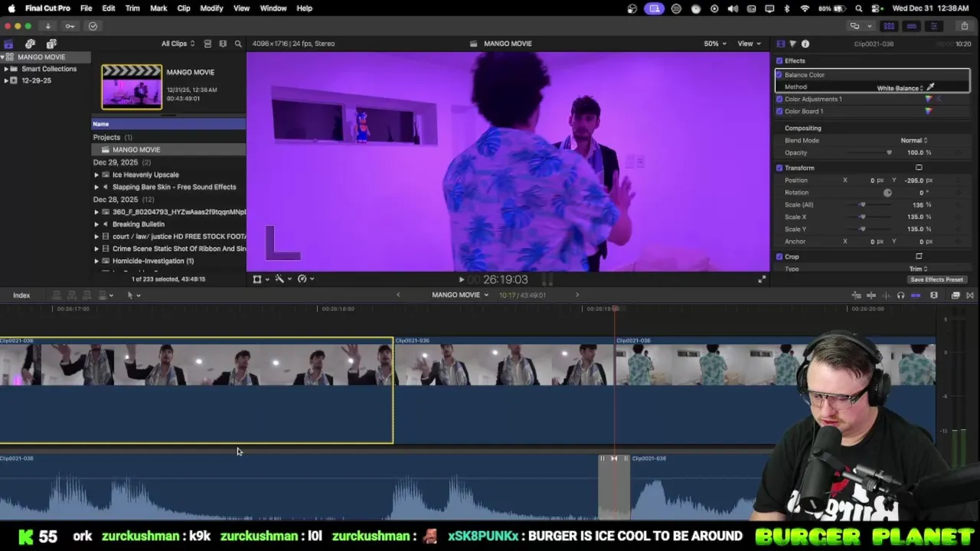Adjust the Scale (All) slider
Screen dimensions: 980x551
pyautogui.click(x=862, y=204)
